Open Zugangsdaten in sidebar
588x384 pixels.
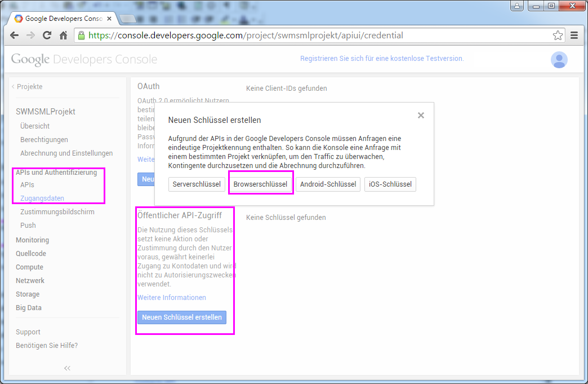coord(42,198)
